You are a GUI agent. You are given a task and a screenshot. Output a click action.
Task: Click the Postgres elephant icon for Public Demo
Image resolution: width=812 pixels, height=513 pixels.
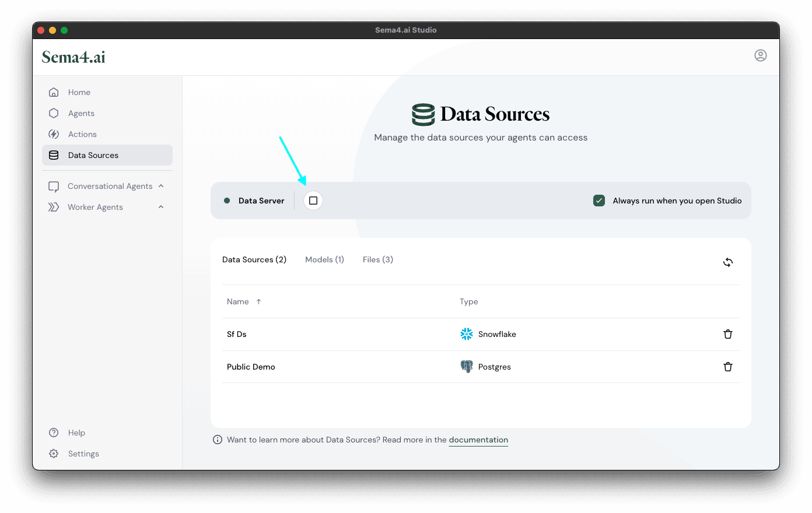467,367
